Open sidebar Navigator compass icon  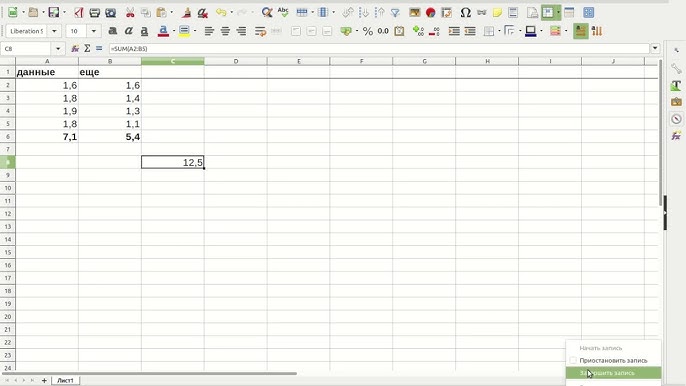click(x=676, y=119)
